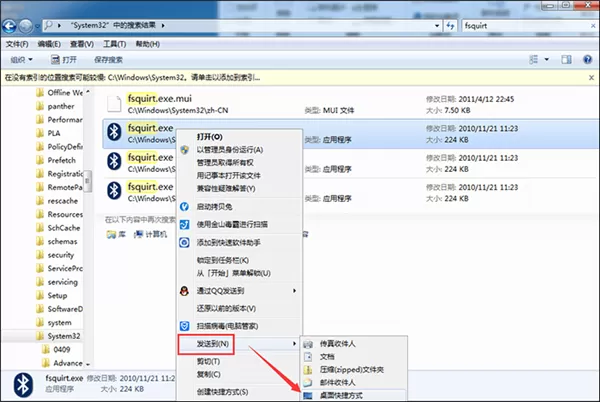Select 桌面快捷方式 in the submenu
This screenshot has height=402, width=600.
(x=354, y=395)
